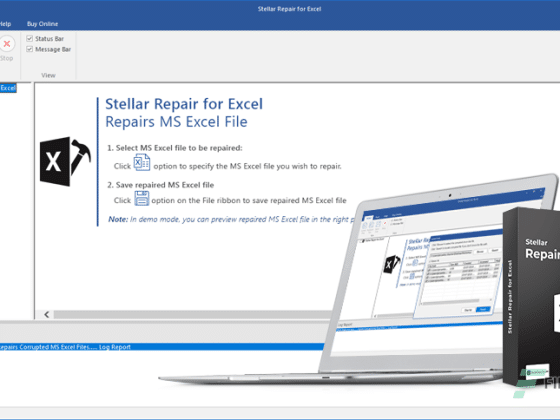Click the 'Note:' demo mode line

click(231, 219)
